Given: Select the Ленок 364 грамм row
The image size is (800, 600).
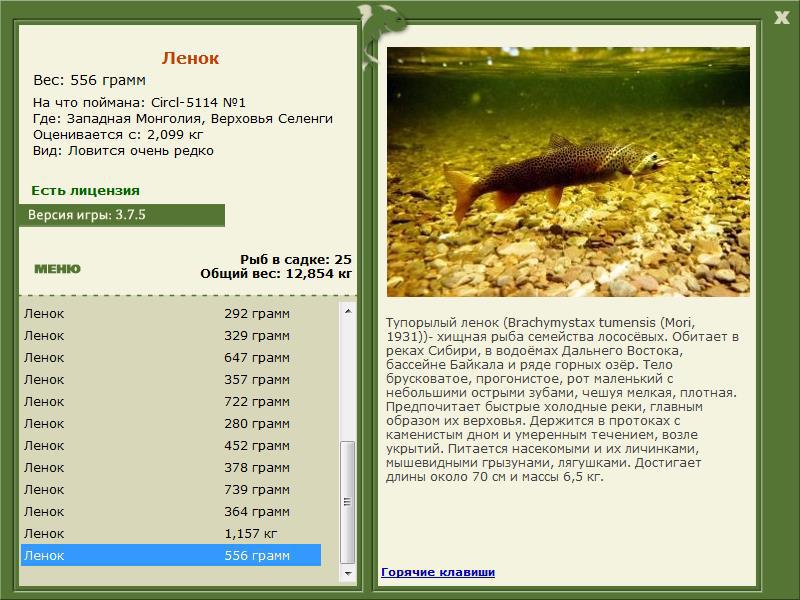Looking at the screenshot, I should coord(171,511).
